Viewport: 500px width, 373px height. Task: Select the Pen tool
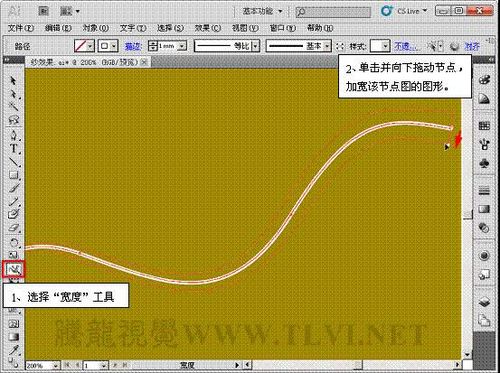coord(13,135)
